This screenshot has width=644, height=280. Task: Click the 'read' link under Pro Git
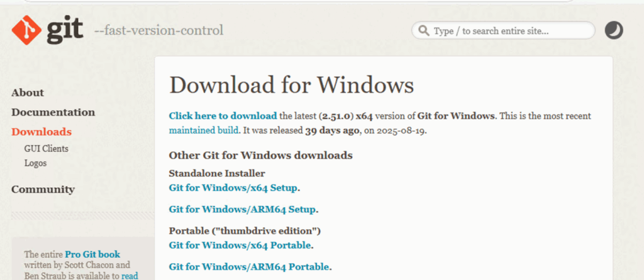click(x=130, y=276)
